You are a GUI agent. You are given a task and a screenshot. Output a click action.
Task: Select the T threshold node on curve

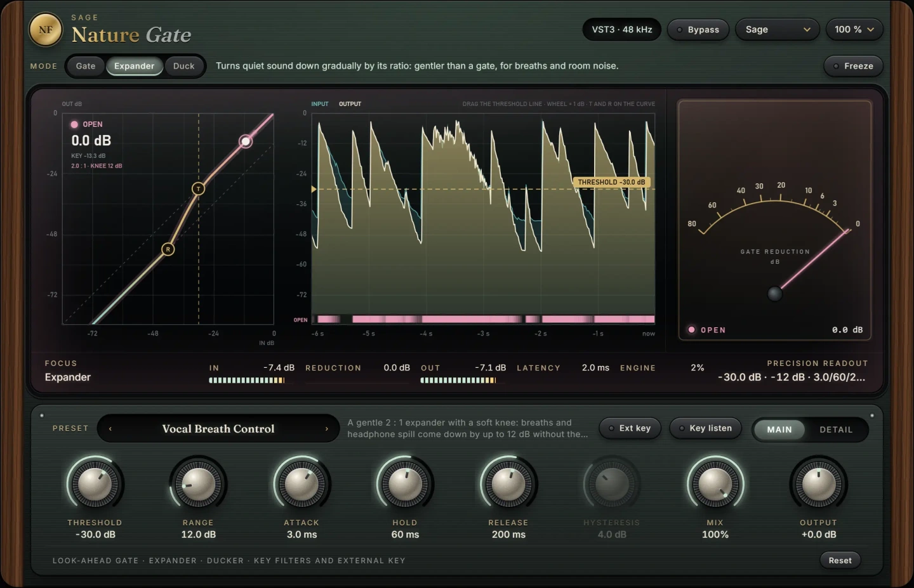(x=199, y=188)
